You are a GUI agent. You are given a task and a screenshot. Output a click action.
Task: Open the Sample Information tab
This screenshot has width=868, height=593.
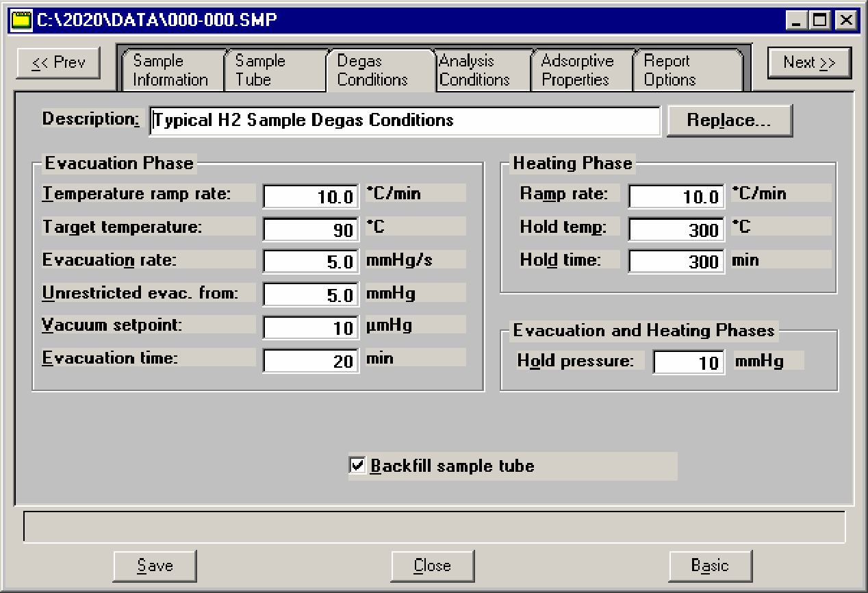pos(170,71)
